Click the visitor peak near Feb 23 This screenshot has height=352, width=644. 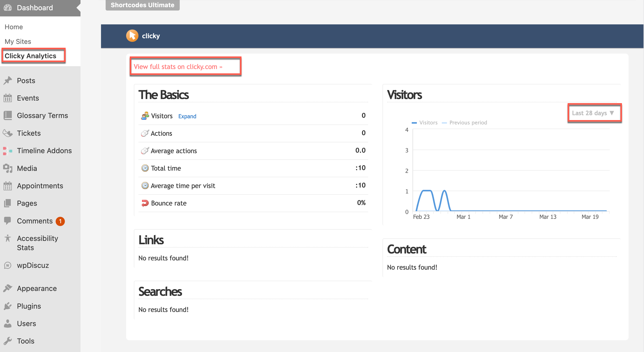click(x=427, y=191)
